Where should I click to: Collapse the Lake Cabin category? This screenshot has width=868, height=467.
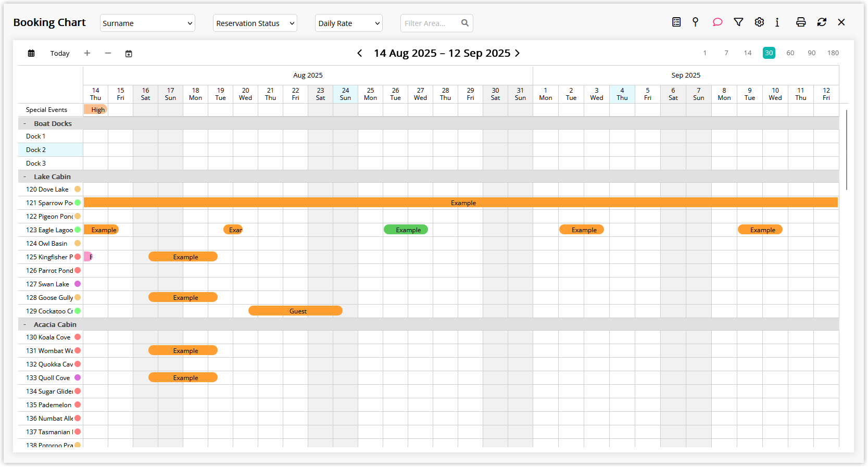25,176
